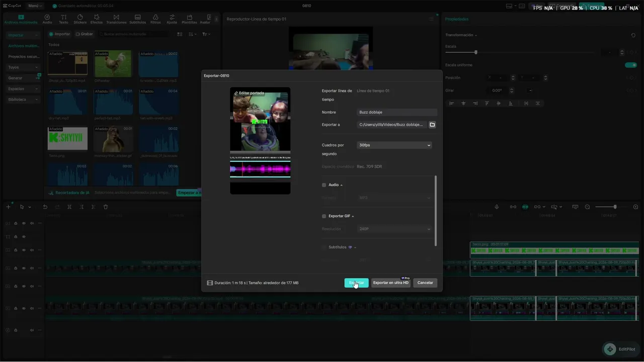Image resolution: width=644 pixels, height=362 pixels.
Task: Select the K:SHYIYII Texto.png media thumbnail
Action: 67,138
